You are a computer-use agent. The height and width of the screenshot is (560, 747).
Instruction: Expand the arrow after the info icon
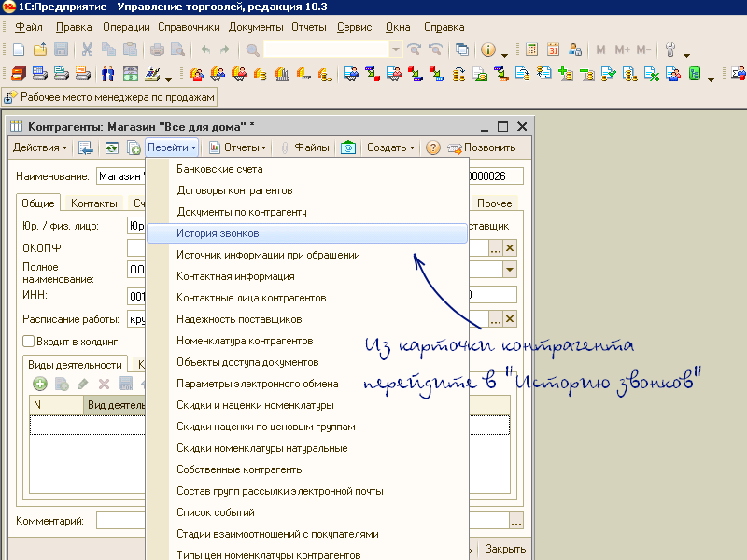tap(504, 55)
